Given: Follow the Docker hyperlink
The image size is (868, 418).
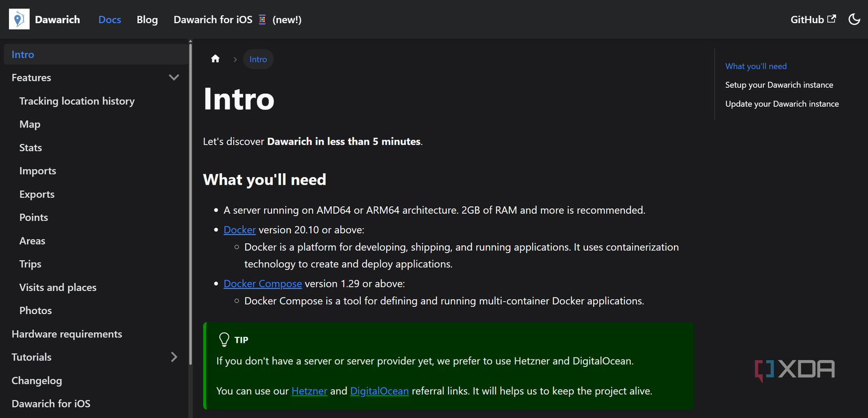Looking at the screenshot, I should tap(239, 230).
